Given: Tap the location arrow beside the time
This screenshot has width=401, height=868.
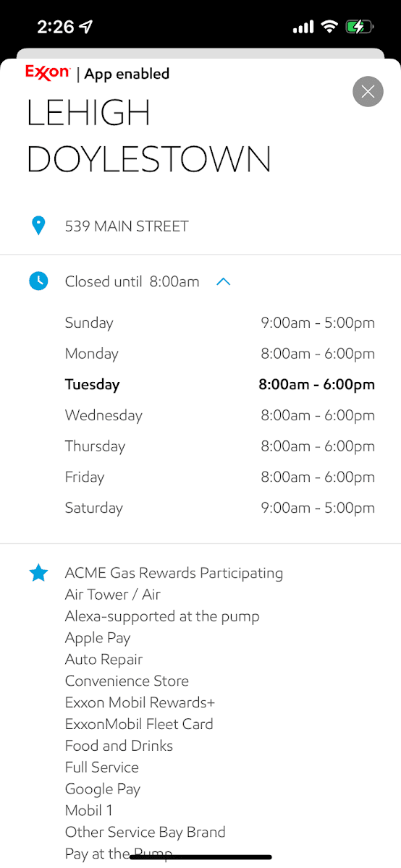Looking at the screenshot, I should click(x=87, y=27).
